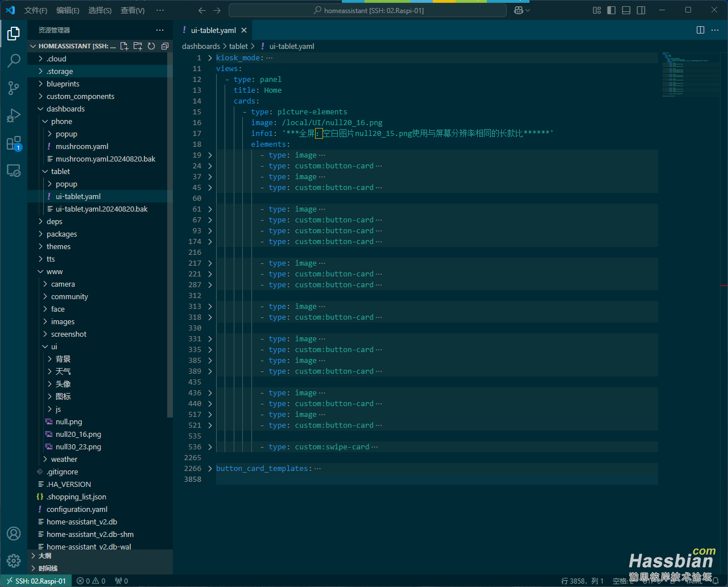Go back in navigation history
Image resolution: width=728 pixels, height=587 pixels.
click(202, 10)
